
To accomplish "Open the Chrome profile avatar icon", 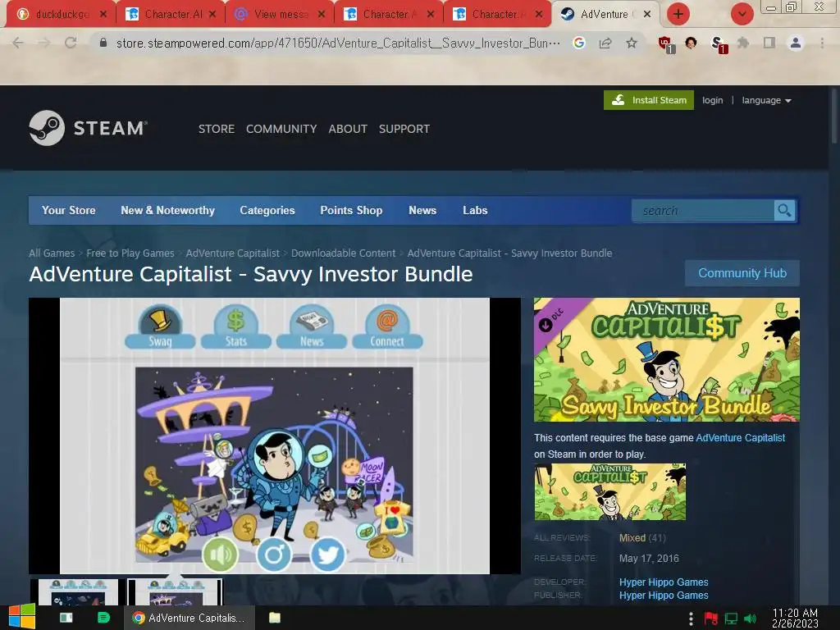I will 796,43.
